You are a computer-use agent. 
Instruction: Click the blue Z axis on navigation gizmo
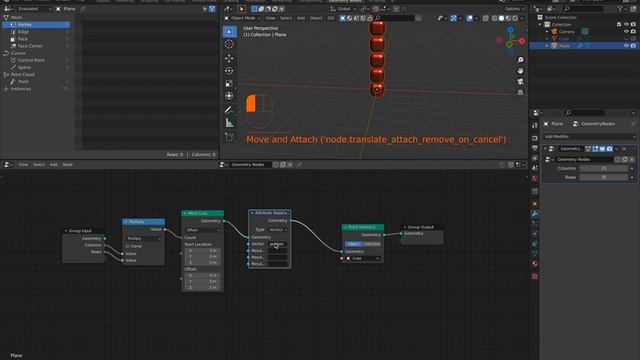click(x=510, y=30)
